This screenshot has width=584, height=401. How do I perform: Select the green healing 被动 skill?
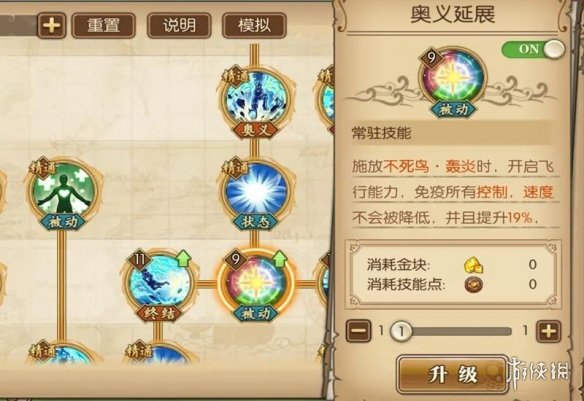pos(63,194)
